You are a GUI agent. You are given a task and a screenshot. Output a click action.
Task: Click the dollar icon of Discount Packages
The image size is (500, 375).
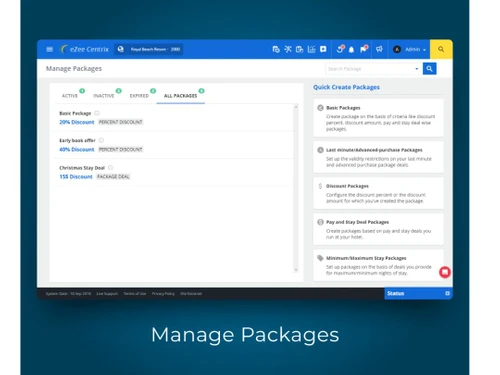320,186
